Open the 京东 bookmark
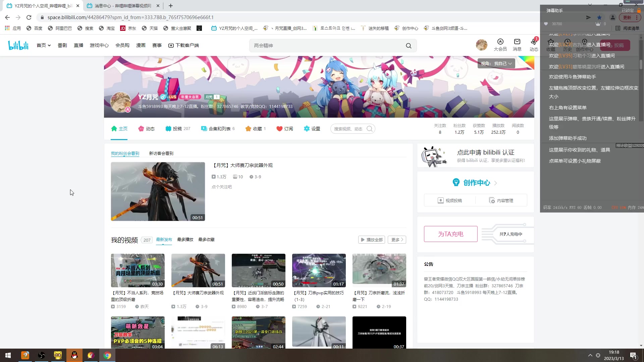 click(x=128, y=28)
